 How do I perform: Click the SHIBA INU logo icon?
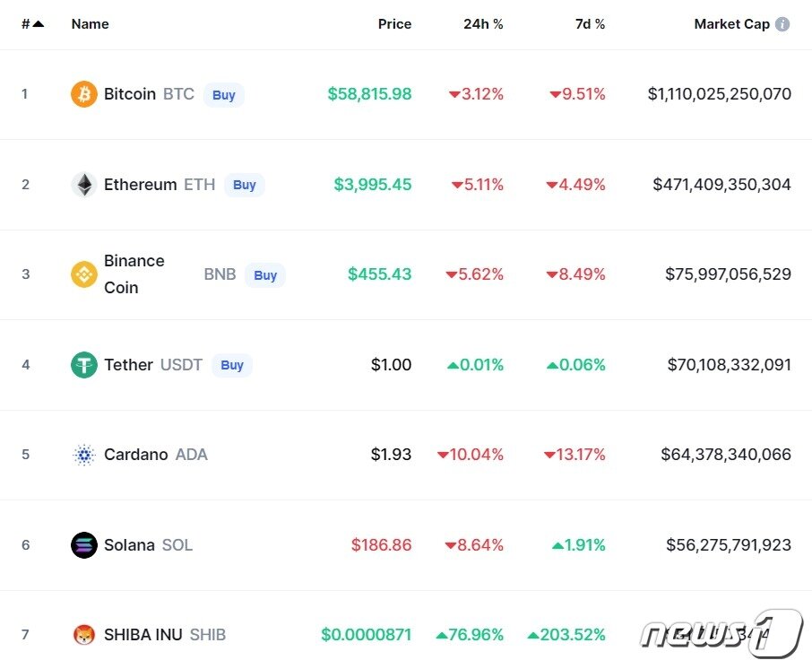(x=83, y=635)
